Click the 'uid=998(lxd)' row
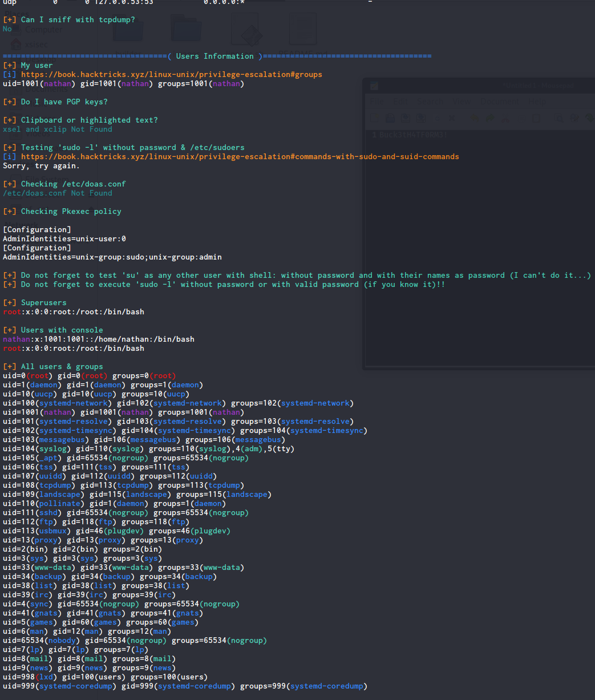The width and height of the screenshot is (595, 700). (x=106, y=677)
